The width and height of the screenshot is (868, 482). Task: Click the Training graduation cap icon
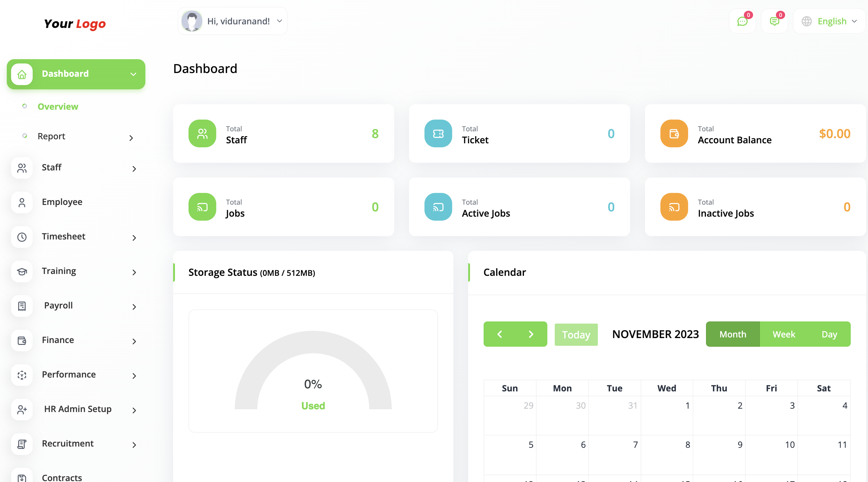[22, 272]
